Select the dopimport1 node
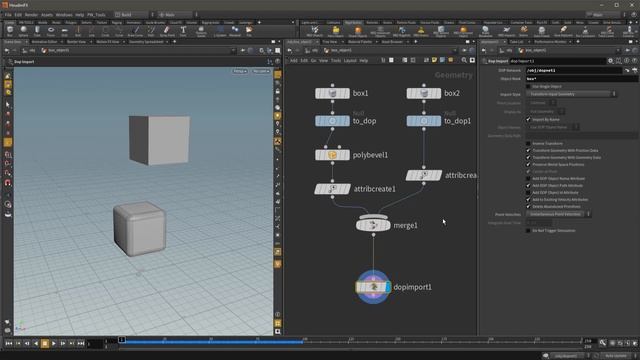Image resolution: width=640 pixels, height=360 pixels. (x=373, y=287)
